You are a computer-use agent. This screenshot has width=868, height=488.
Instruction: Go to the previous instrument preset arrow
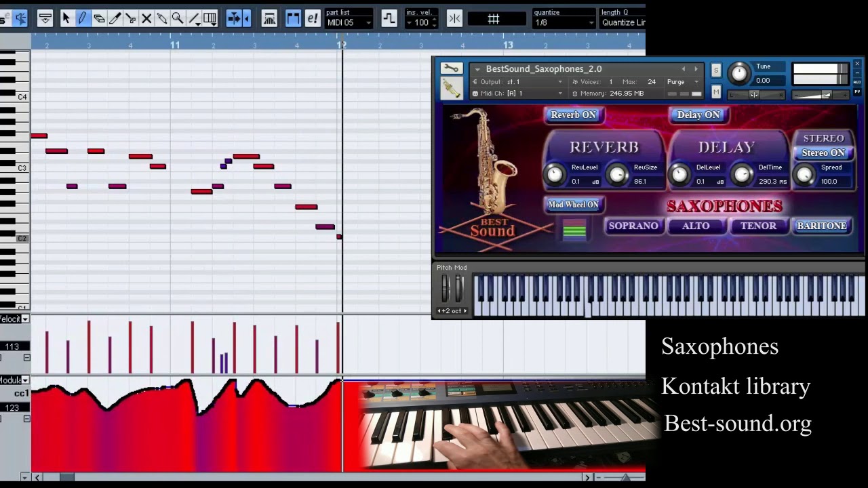(x=684, y=69)
